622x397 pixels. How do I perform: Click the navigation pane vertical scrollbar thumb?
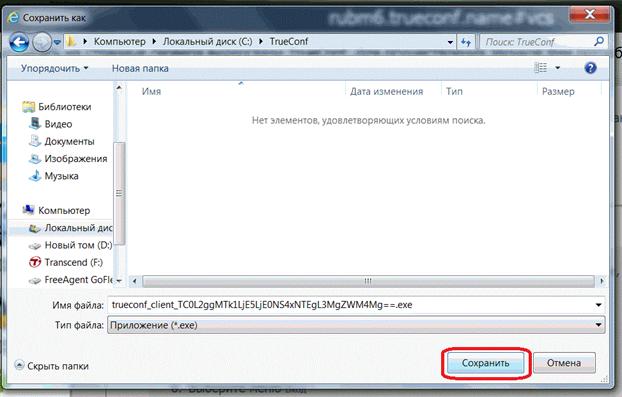(119, 193)
